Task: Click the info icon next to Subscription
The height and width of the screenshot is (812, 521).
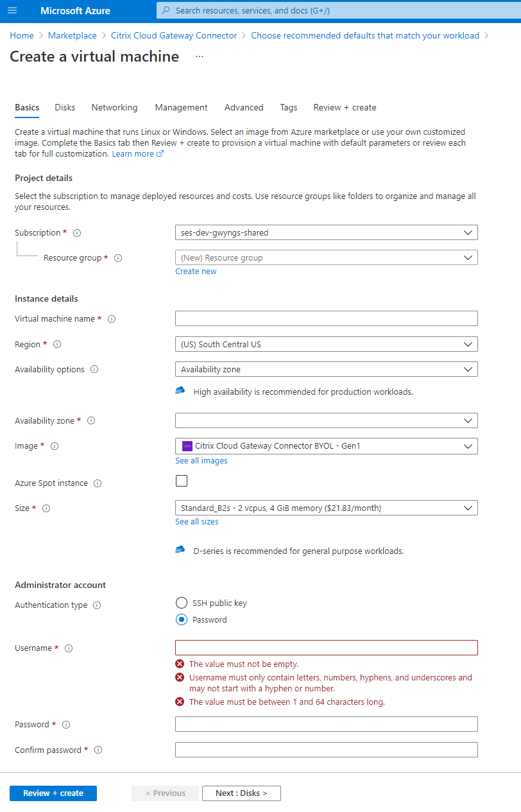Action: coord(78,233)
